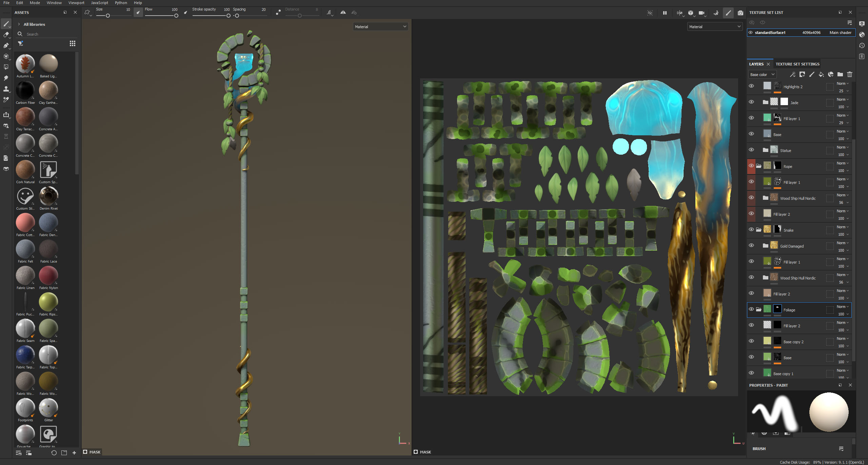Select the Eraser tool

6,35
